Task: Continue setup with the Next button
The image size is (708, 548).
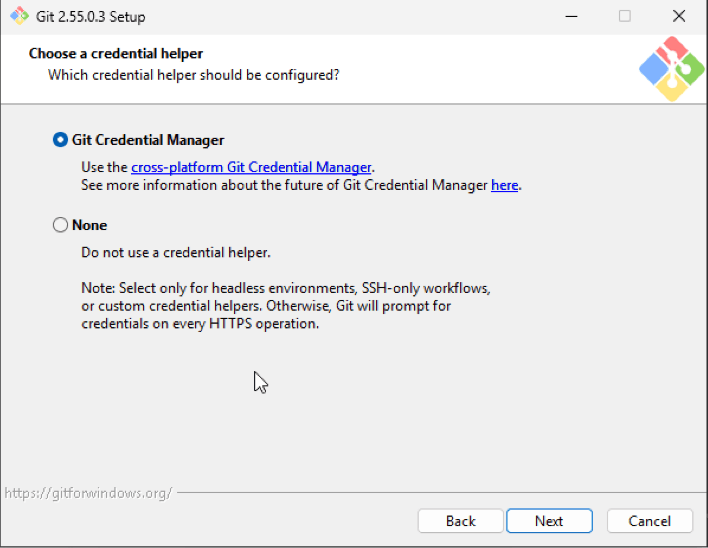Action: tap(549, 521)
